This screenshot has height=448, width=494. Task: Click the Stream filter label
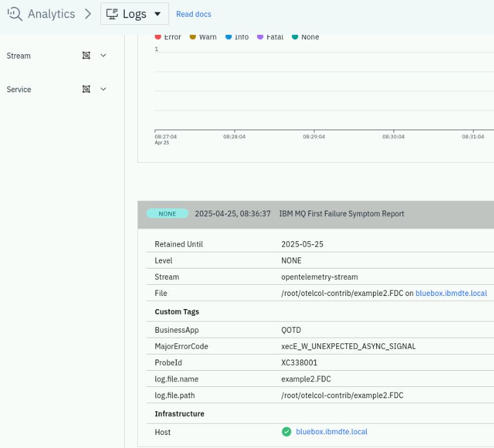pyautogui.click(x=19, y=55)
